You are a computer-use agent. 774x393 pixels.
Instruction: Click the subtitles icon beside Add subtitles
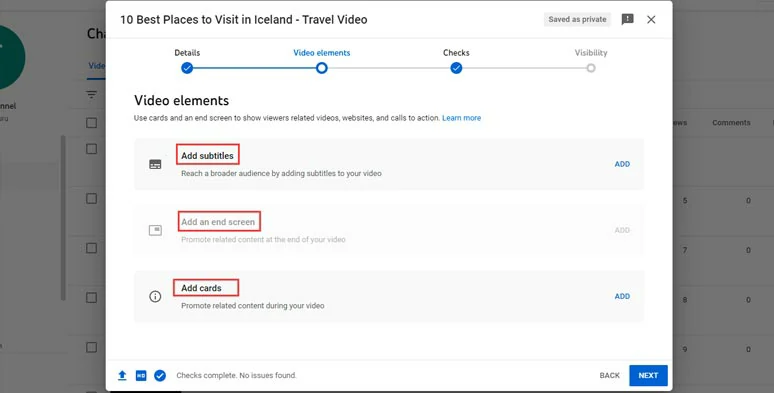click(x=155, y=164)
